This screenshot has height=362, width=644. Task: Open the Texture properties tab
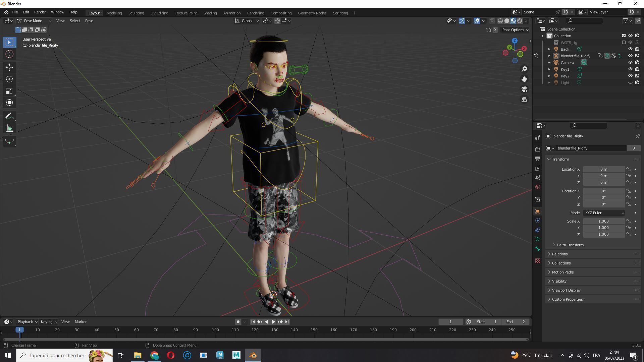click(x=538, y=261)
